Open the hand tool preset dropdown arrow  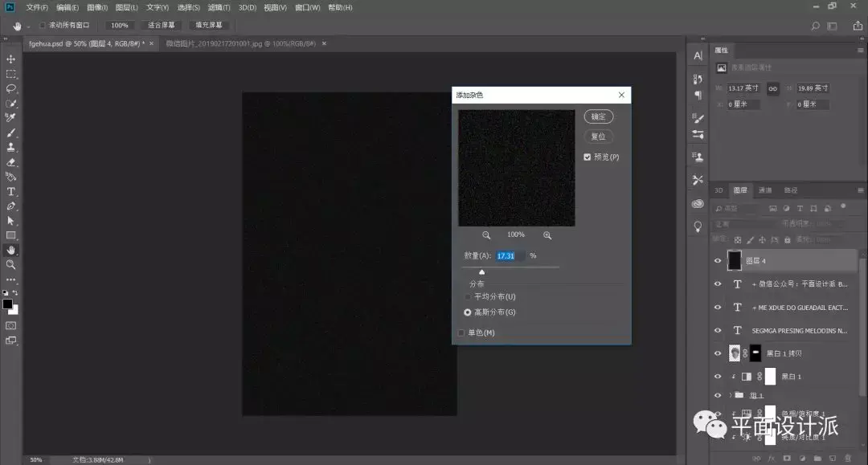click(x=28, y=27)
